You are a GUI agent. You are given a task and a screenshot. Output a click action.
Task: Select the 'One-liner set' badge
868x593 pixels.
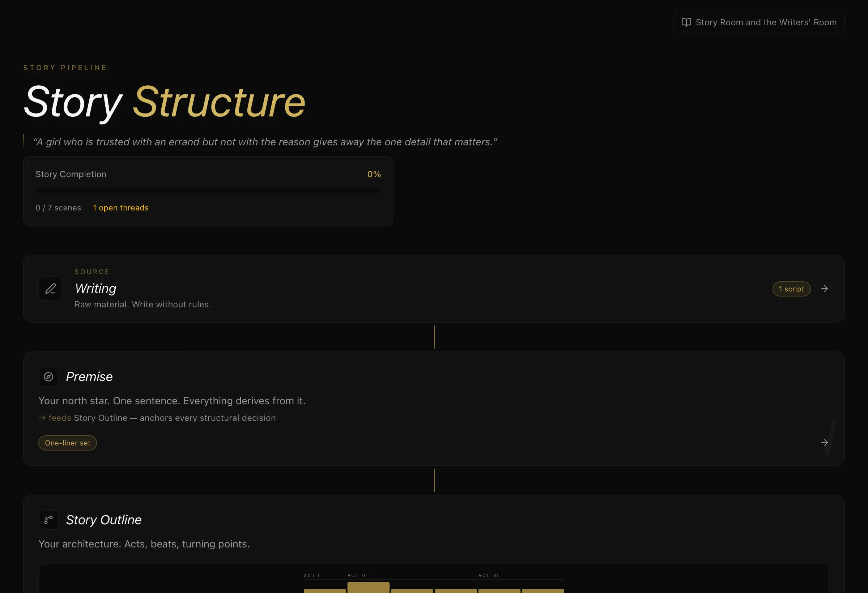pyautogui.click(x=68, y=443)
